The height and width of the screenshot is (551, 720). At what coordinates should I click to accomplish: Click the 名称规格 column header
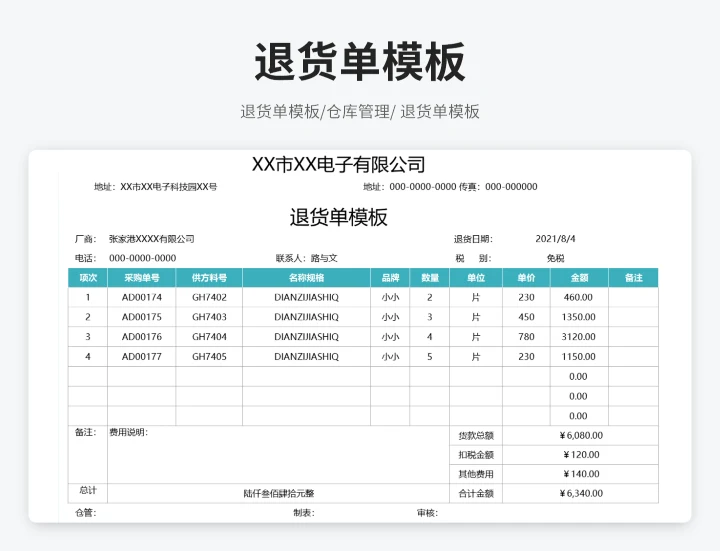(x=306, y=277)
